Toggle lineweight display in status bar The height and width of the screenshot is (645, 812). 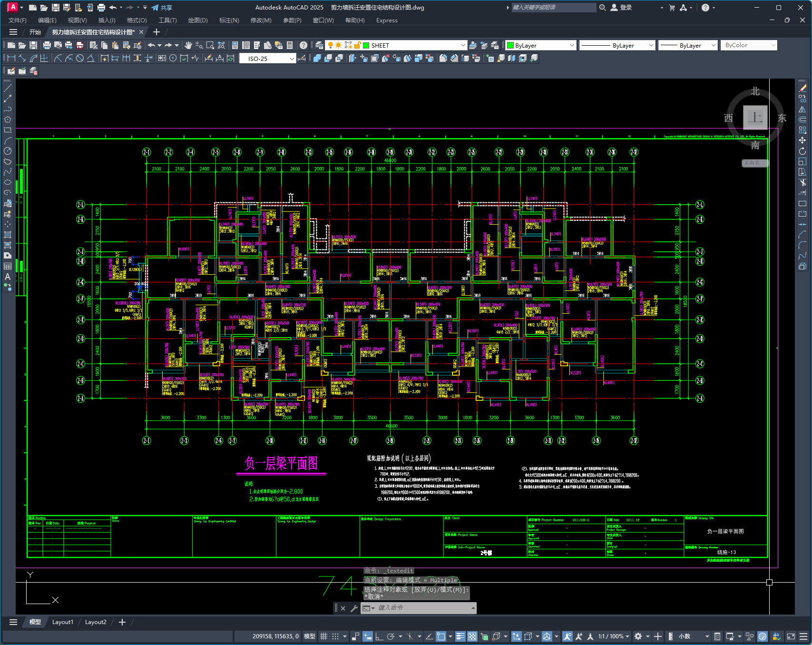pyautogui.click(x=460, y=636)
